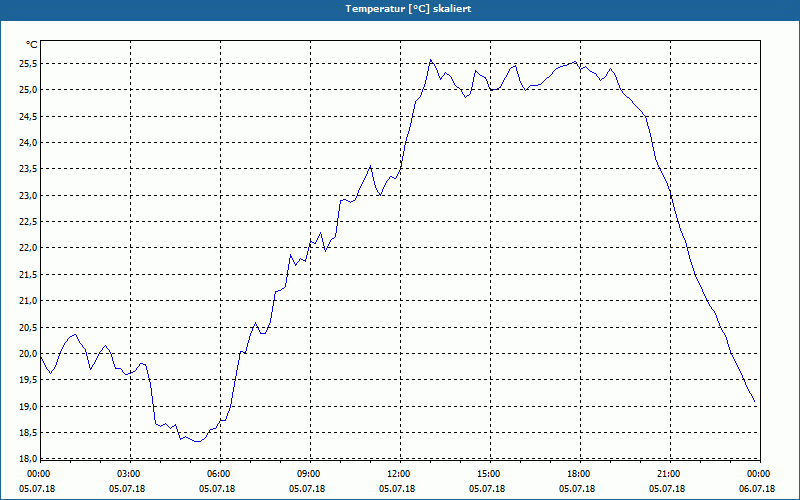Select the 23,5 y-axis label

[28, 169]
